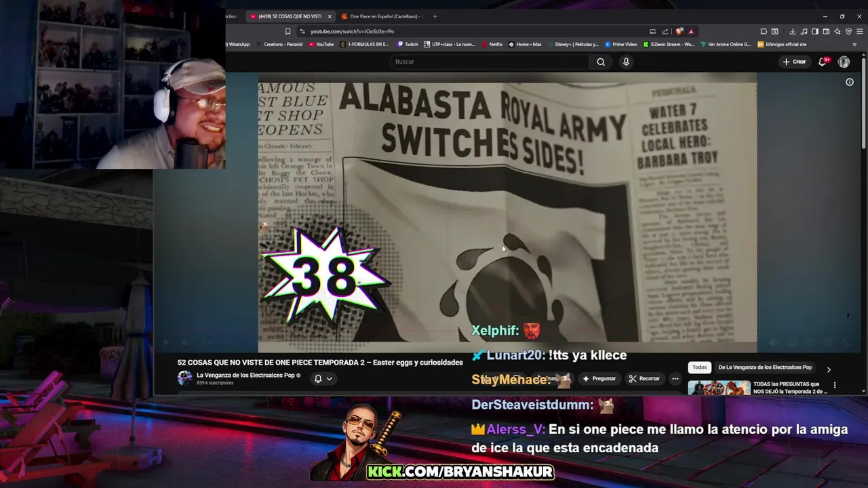The height and width of the screenshot is (488, 868).
Task: Open browser extensions puzzle icon
Action: [x=764, y=31]
